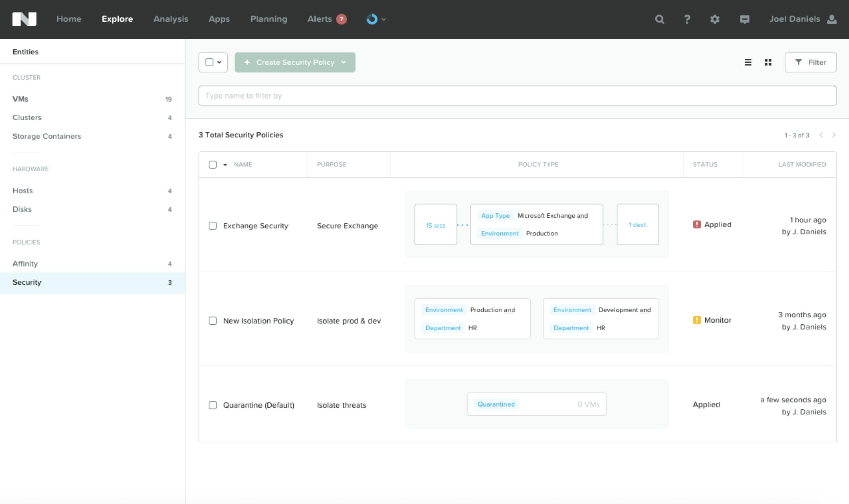
Task: Open the search magnifier icon
Action: [659, 19]
